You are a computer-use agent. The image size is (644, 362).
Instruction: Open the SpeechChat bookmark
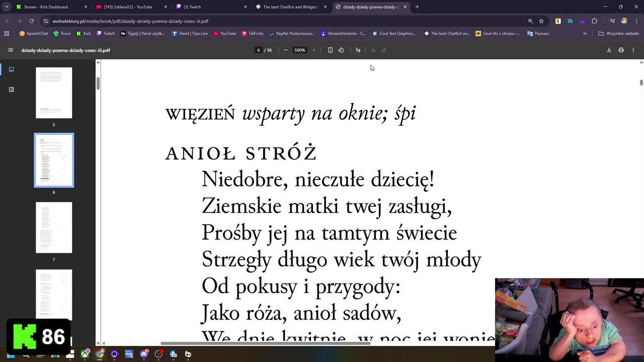click(x=34, y=34)
